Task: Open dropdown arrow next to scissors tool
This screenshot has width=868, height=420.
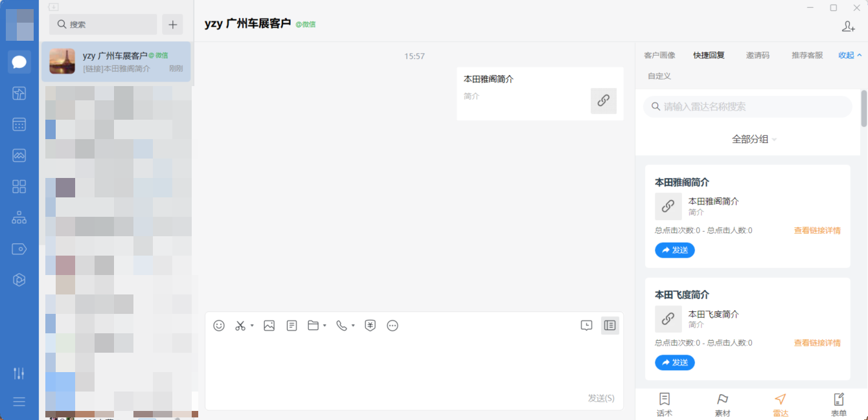Action: [x=252, y=326]
